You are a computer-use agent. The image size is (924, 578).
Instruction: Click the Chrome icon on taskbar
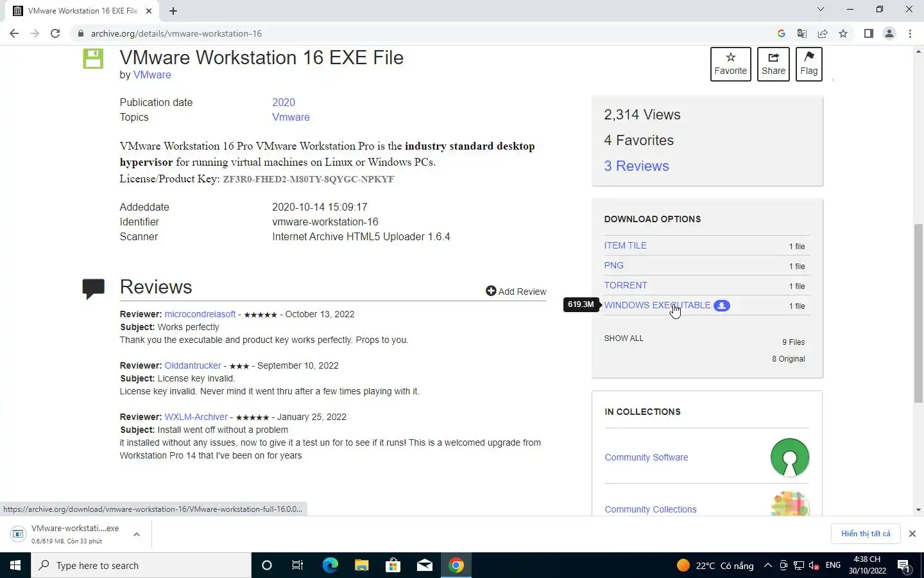(x=456, y=565)
